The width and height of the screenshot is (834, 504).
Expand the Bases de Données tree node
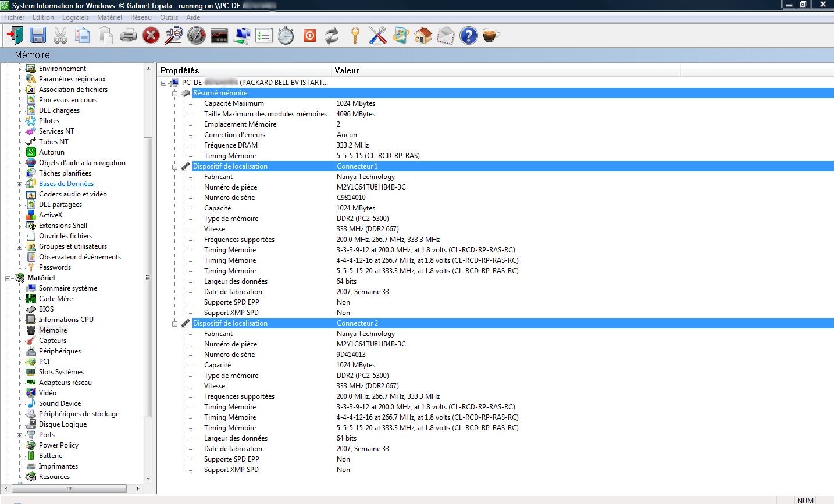coord(19,184)
